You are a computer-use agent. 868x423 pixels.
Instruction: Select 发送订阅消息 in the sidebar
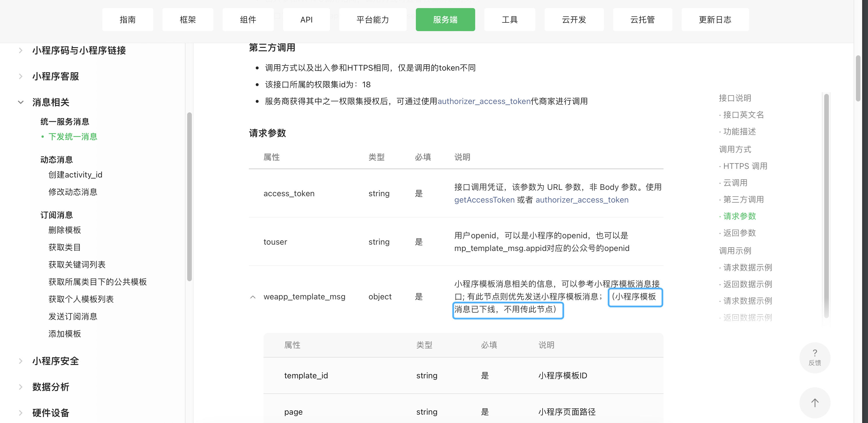click(x=73, y=316)
